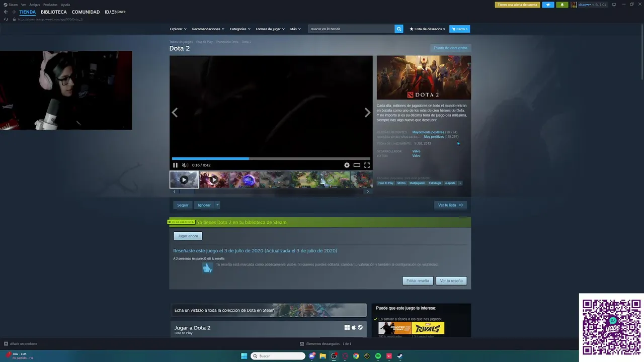The image size is (644, 362).
Task: Enter fullscreen on the trailer
Action: click(367, 165)
